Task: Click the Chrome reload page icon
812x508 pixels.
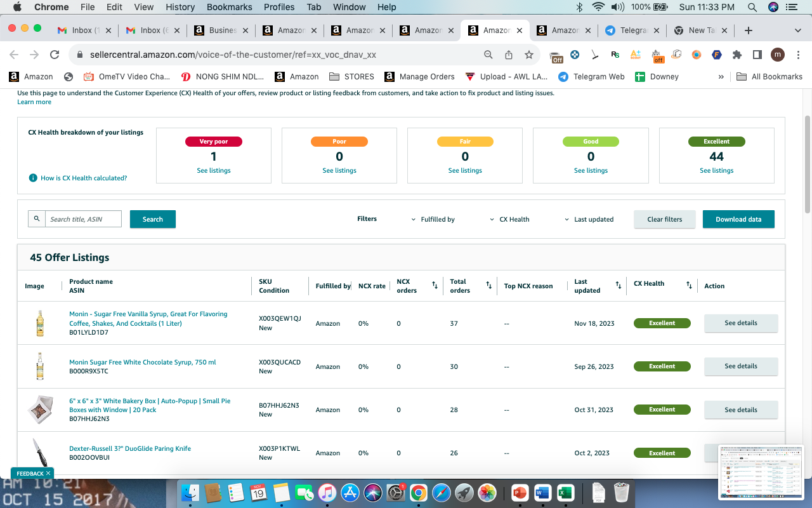Action: [55, 55]
